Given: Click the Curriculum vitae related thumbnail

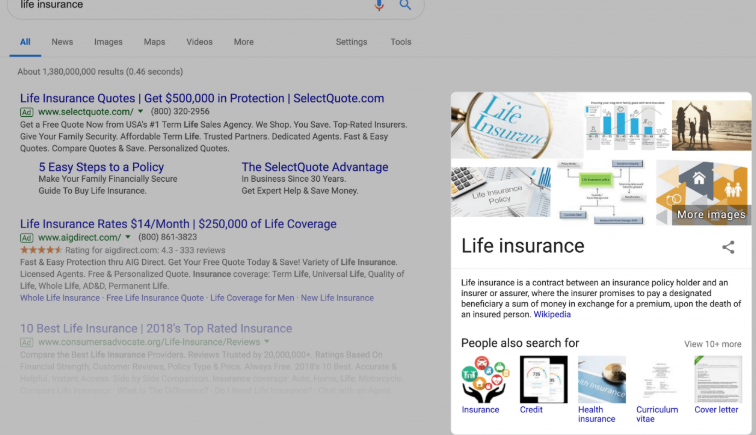Looking at the screenshot, I should [660, 380].
